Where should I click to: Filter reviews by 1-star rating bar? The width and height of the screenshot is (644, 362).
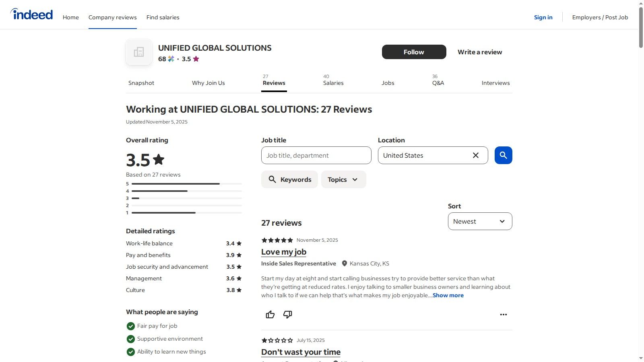pyautogui.click(x=184, y=213)
